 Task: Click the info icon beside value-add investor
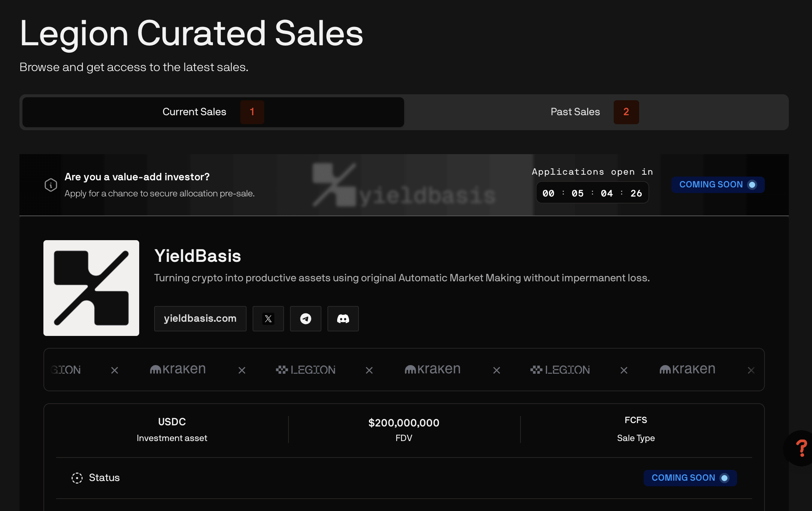pyautogui.click(x=51, y=185)
